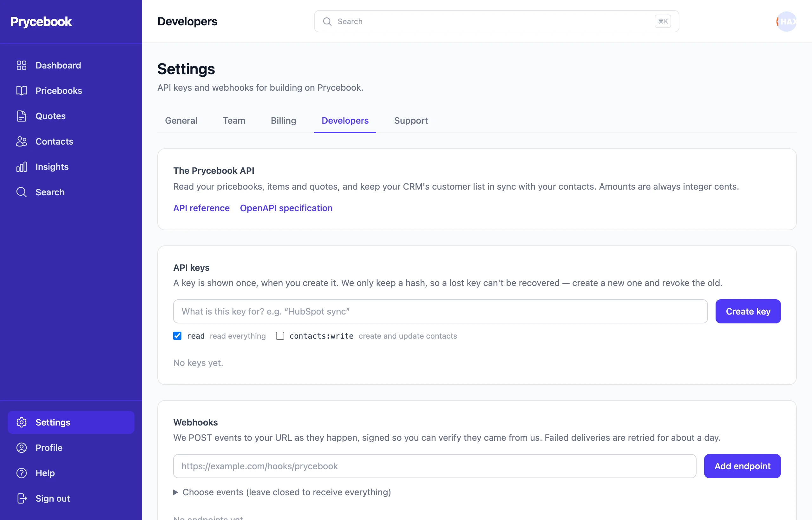Click the 'read everything' description text
This screenshot has height=520, width=812.
238,336
